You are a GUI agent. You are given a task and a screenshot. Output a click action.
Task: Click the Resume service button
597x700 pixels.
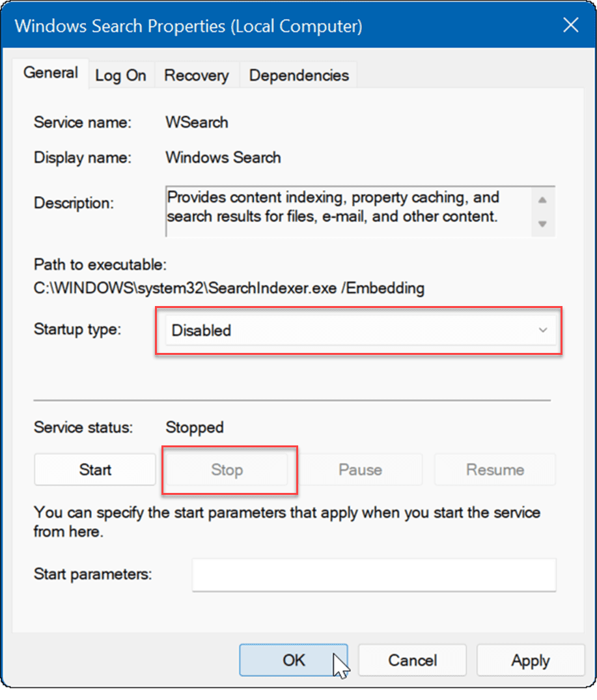495,469
